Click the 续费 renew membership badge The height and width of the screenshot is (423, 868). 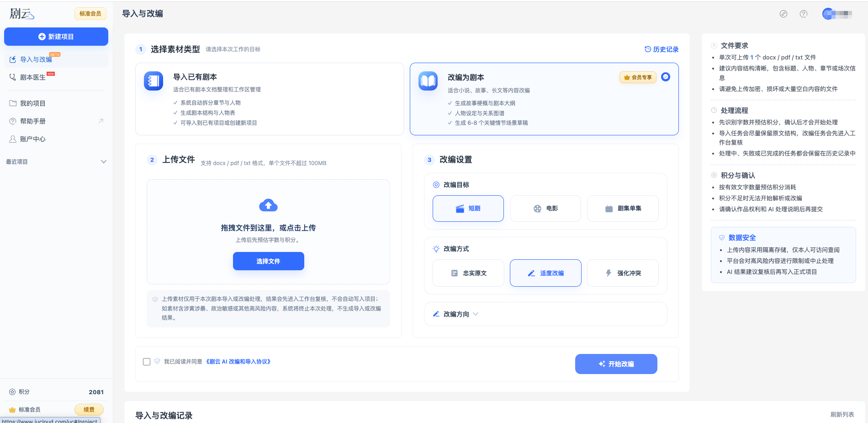click(x=89, y=410)
